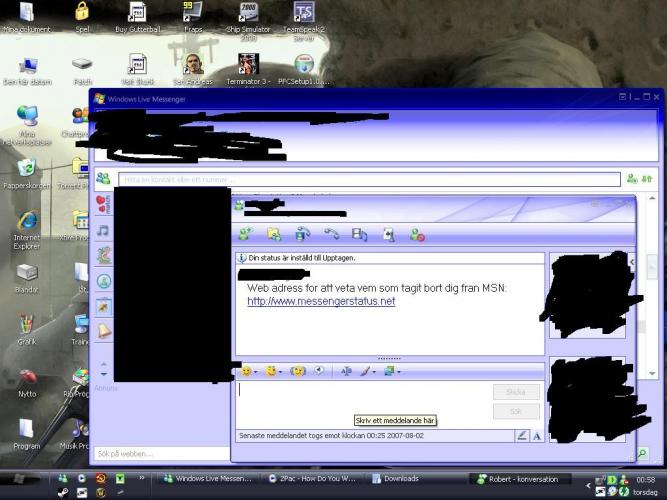Image resolution: width=667 pixels, height=500 pixels.
Task: Open the activities icon in conversation toolbar
Action: (x=359, y=234)
